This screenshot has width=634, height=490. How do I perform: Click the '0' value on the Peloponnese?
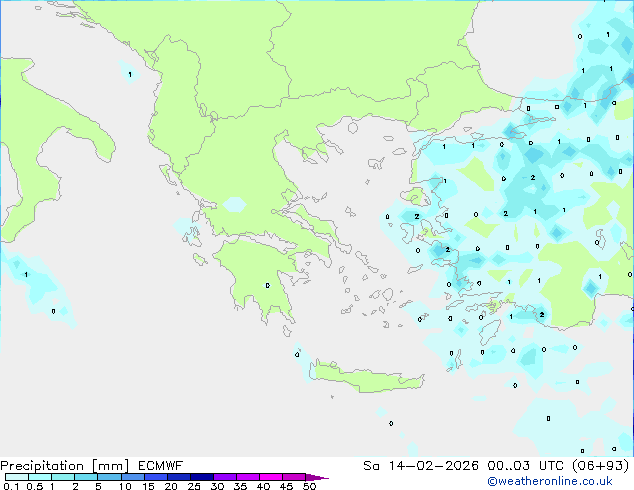pyautogui.click(x=268, y=286)
